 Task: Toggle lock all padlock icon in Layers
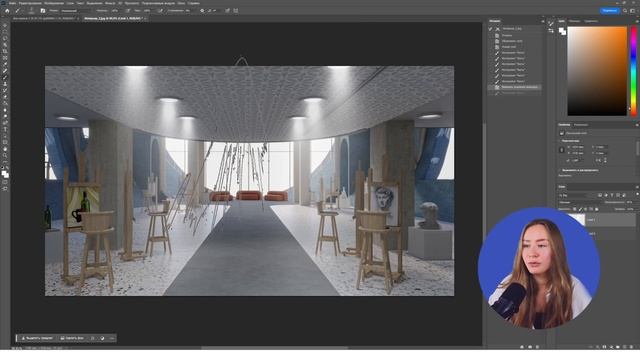(597, 209)
